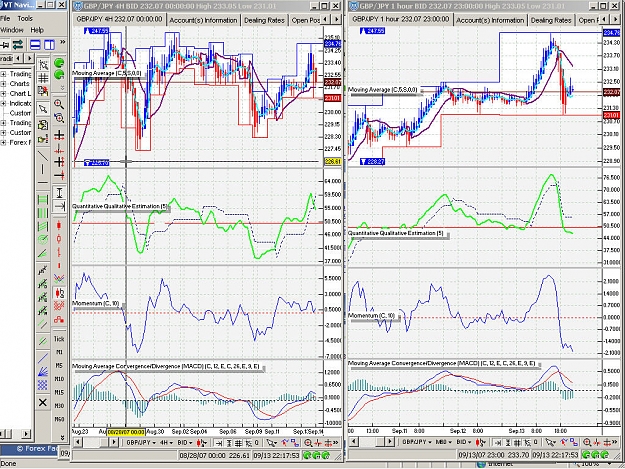Open the File menu
Viewport: 625px width, 469px height.
point(5,18)
